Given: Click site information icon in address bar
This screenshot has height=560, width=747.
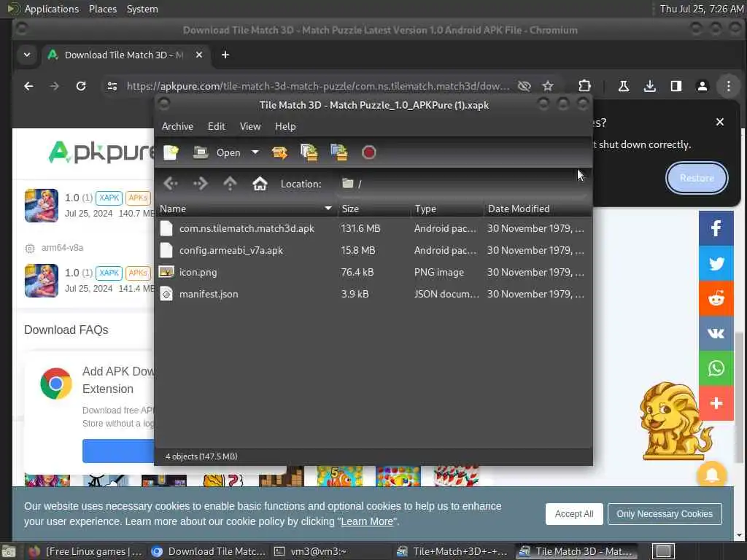Looking at the screenshot, I should (x=112, y=86).
